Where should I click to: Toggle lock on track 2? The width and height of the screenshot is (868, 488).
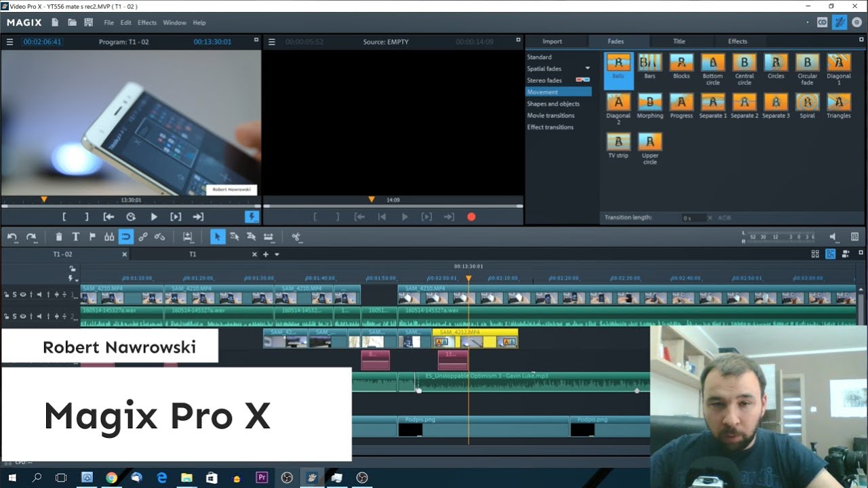pyautogui.click(x=6, y=317)
